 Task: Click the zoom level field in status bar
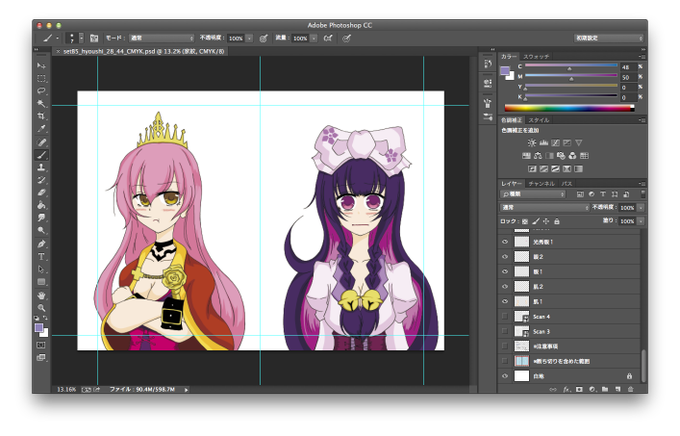click(66, 390)
